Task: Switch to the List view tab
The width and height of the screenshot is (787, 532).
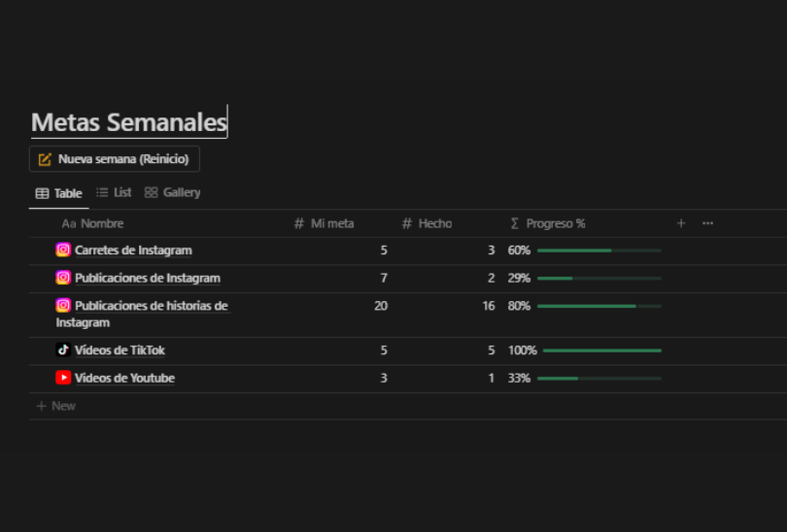Action: 114,193
